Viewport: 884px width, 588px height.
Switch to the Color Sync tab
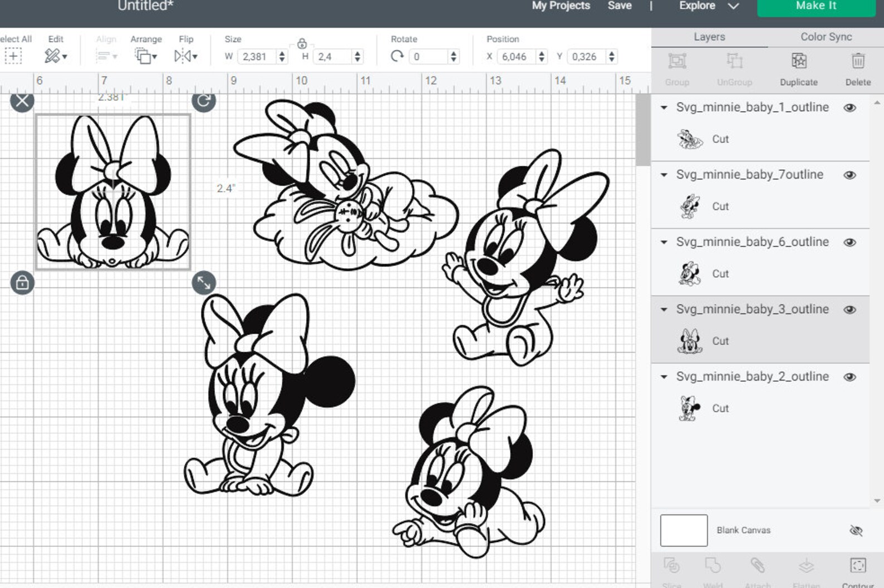click(826, 37)
